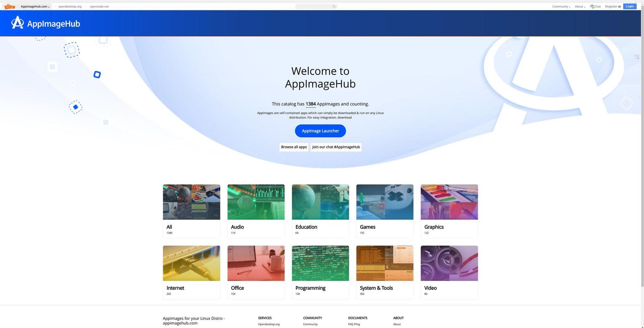644x328 pixels.
Task: Click the Register link
Action: tap(611, 6)
